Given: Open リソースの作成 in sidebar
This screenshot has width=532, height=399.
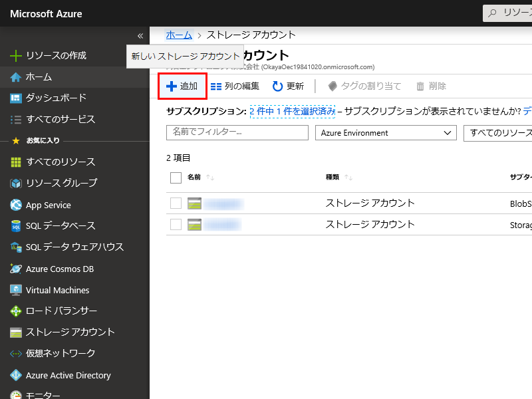Looking at the screenshot, I should [x=57, y=56].
